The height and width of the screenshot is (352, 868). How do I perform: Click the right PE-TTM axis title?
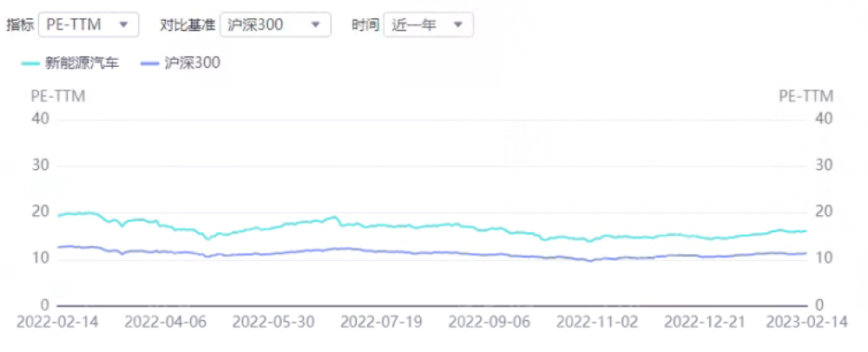tap(806, 96)
